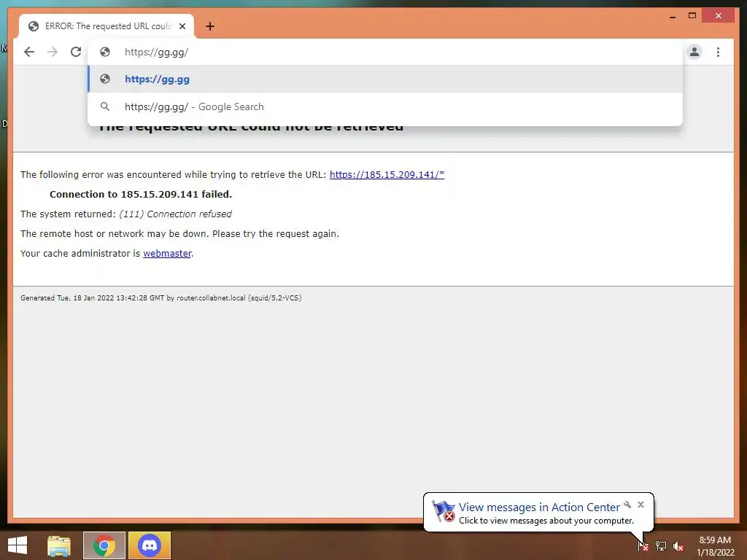Click the globe icon beside the https://gg.gg suggestion

point(105,79)
